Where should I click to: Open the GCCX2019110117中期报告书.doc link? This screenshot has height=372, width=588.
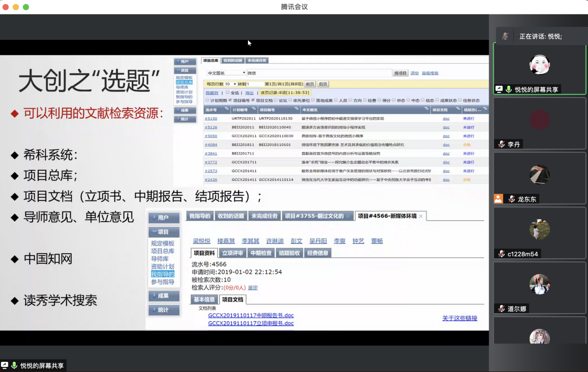(251, 315)
